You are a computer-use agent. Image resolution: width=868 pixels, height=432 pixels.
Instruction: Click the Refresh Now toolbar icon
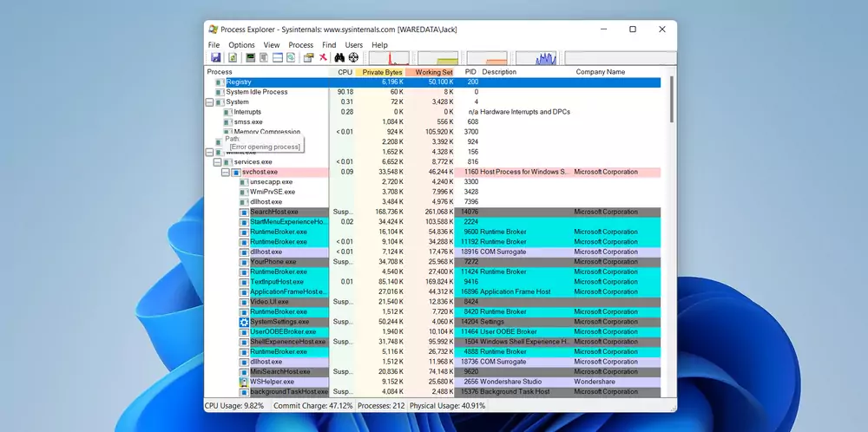(233, 57)
